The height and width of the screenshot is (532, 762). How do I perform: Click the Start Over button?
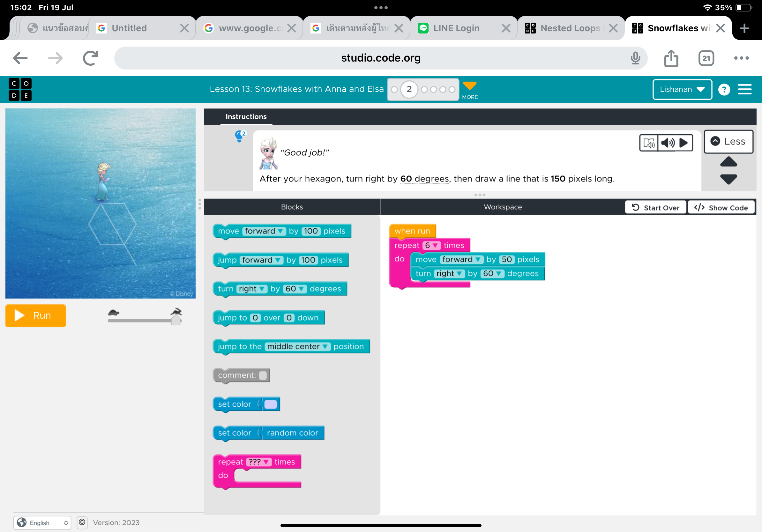click(x=655, y=208)
